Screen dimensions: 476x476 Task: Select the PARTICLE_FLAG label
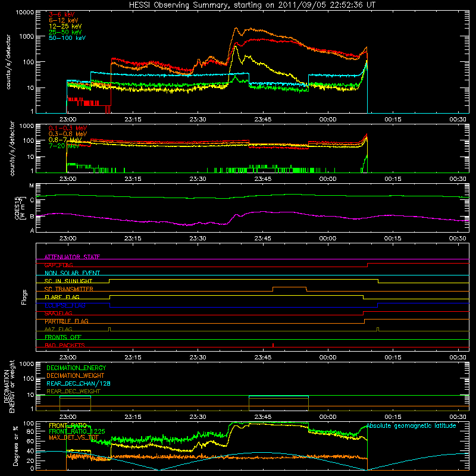(x=67, y=321)
